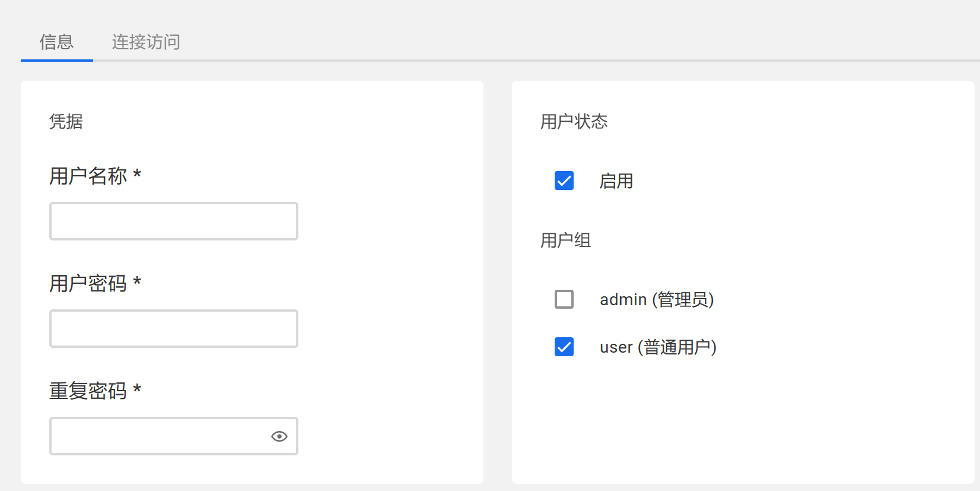Click the 启用 label text
The width and height of the screenshot is (980, 491).
pyautogui.click(x=616, y=181)
